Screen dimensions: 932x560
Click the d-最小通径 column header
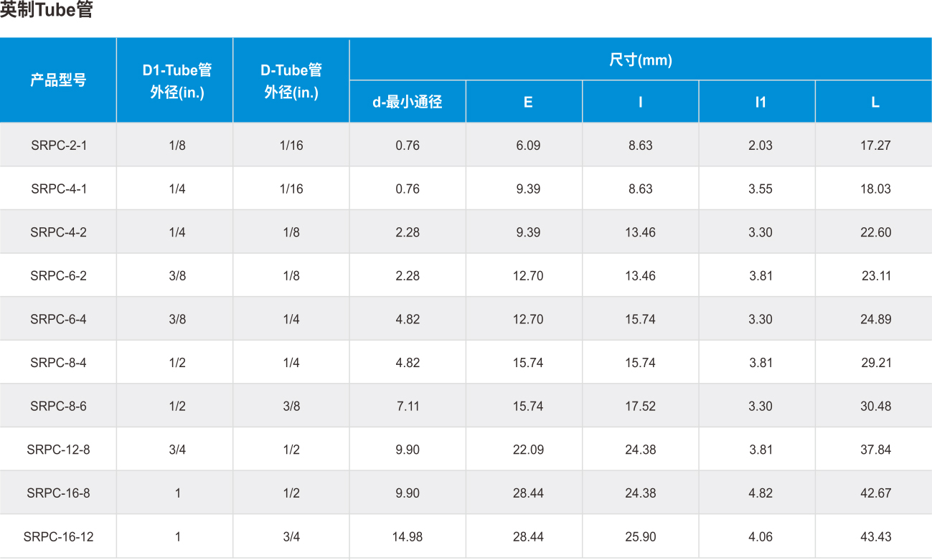tap(407, 102)
